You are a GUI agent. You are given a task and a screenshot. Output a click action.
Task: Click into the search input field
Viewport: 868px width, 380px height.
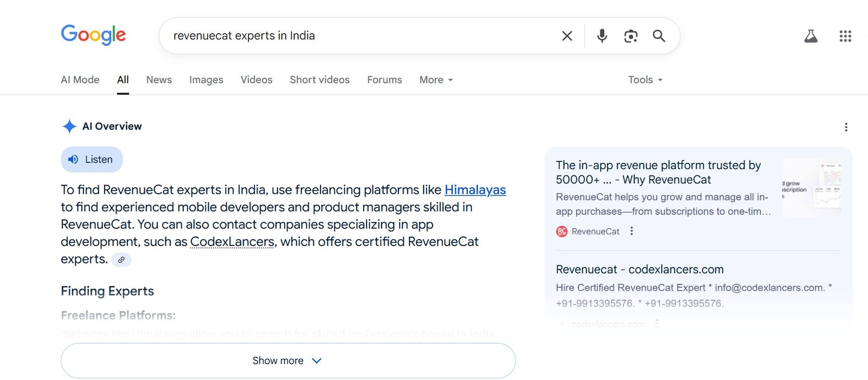click(358, 36)
